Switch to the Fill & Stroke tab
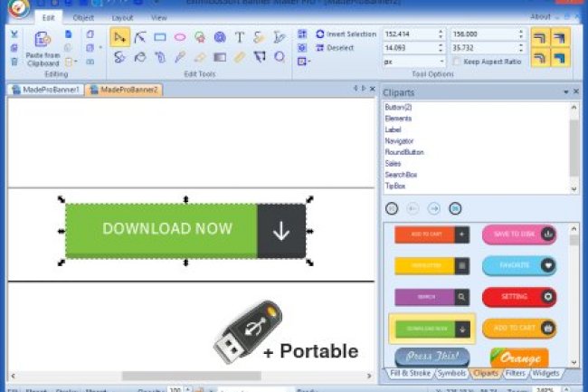This screenshot has width=588, height=392. pos(408,373)
